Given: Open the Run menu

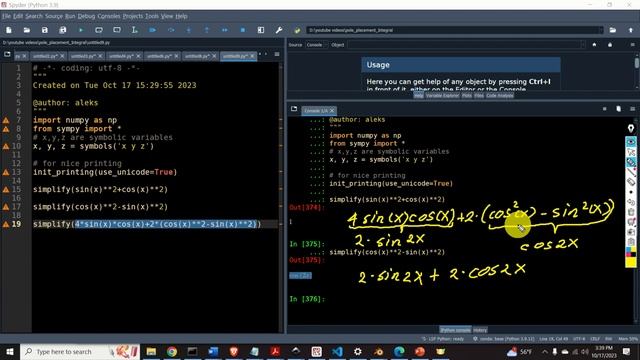Looking at the screenshot, I should (70, 16).
